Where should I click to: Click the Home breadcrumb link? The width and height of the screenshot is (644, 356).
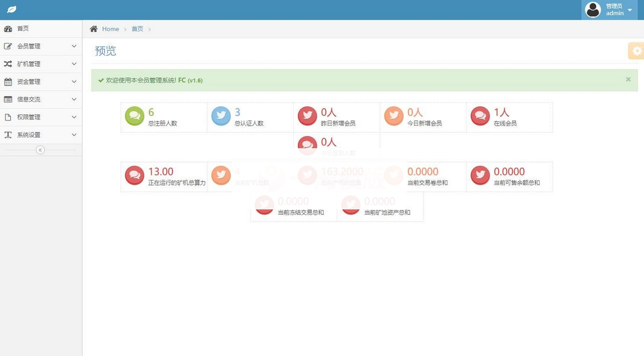coord(111,29)
